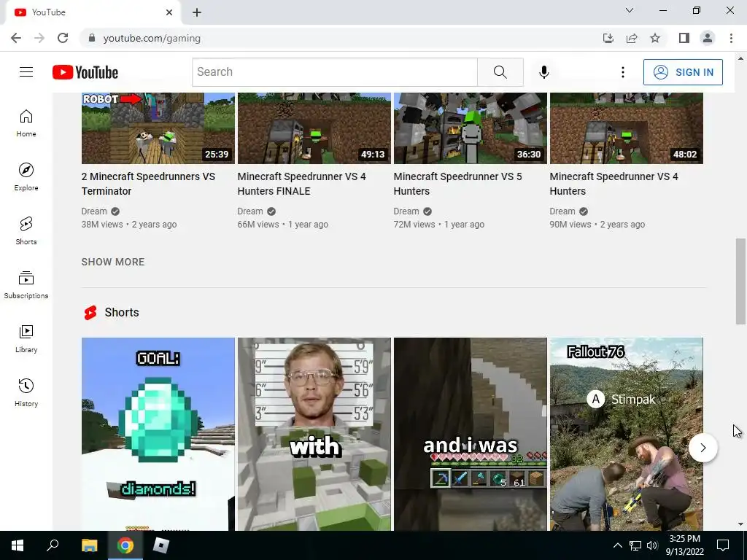Click Show More under Dream videos
The image size is (747, 560).
tap(113, 262)
